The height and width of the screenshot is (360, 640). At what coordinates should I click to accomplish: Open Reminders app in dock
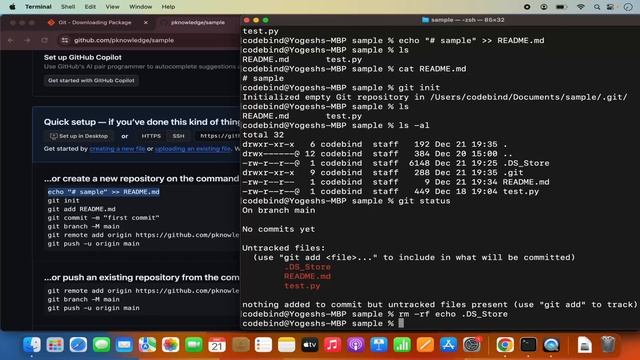click(263, 345)
